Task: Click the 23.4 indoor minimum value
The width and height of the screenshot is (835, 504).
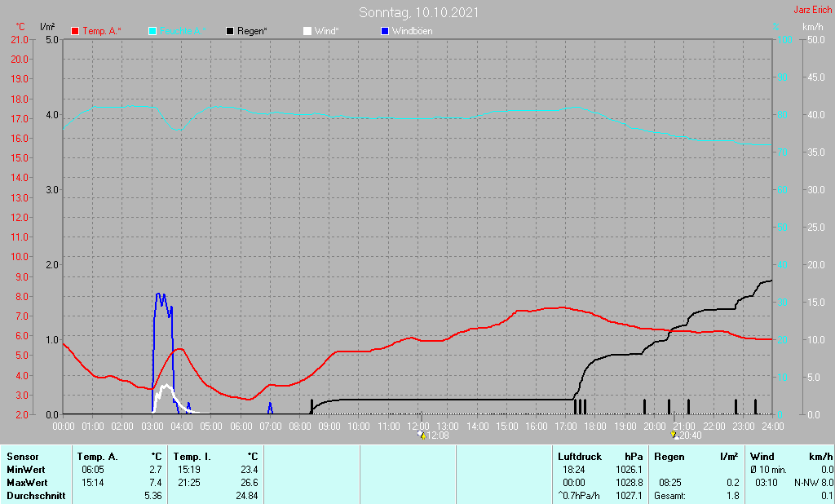Action: tap(250, 470)
